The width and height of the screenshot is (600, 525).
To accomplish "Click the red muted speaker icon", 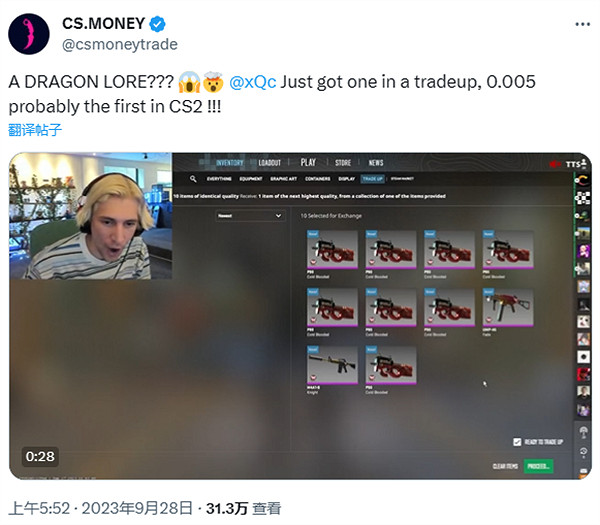I will [554, 164].
